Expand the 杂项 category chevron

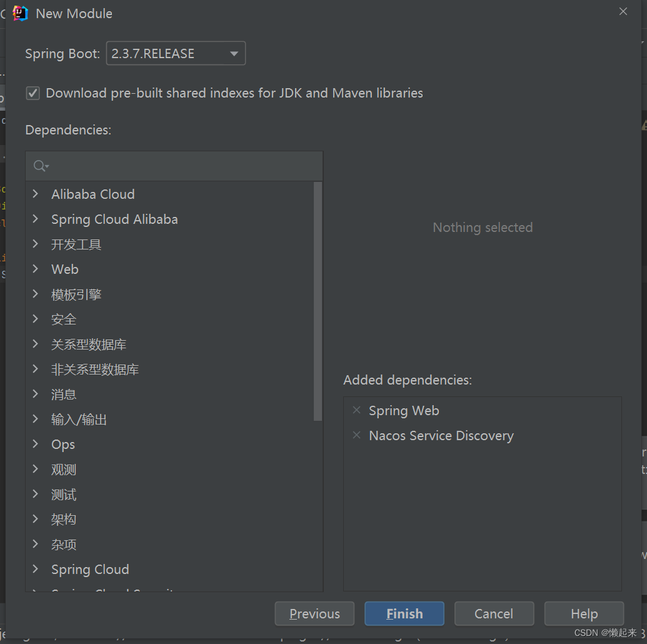coord(36,544)
